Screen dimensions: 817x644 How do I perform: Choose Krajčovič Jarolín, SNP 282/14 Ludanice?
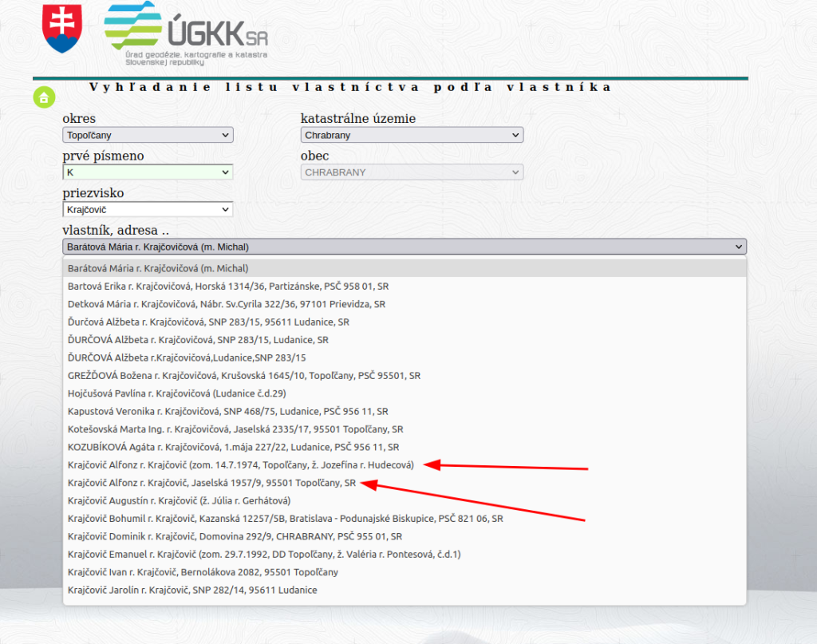[192, 590]
